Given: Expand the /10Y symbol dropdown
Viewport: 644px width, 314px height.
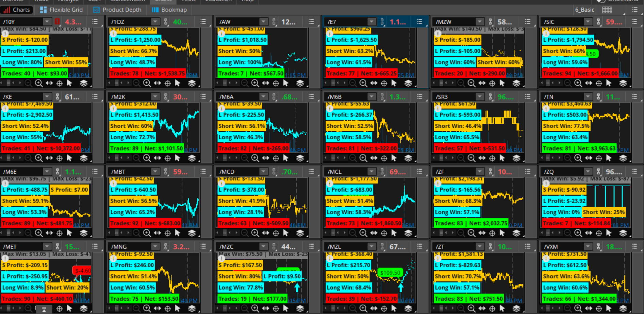Looking at the screenshot, I should (47, 22).
